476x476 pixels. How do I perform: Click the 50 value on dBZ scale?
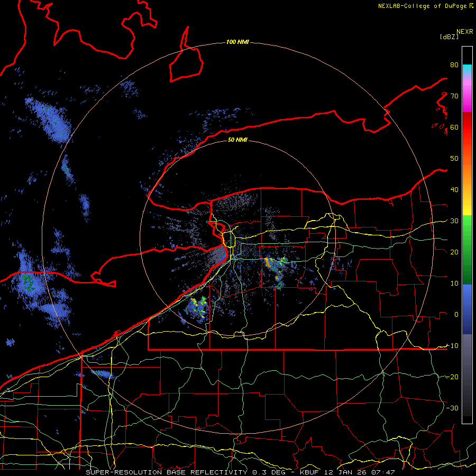454,159
